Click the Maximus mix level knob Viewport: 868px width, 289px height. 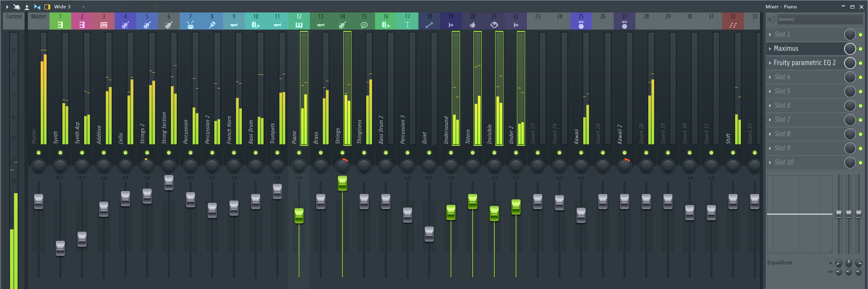click(x=850, y=49)
